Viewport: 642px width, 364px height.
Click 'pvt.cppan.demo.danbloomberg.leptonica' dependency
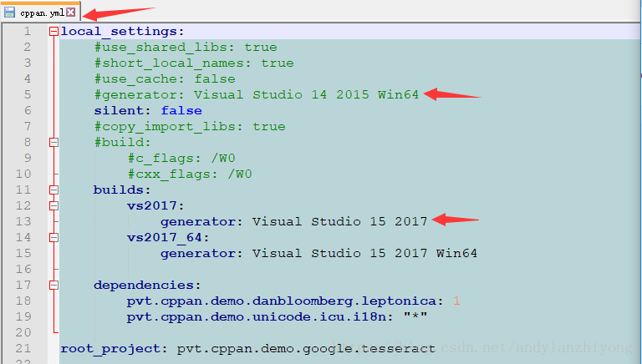pos(281,301)
